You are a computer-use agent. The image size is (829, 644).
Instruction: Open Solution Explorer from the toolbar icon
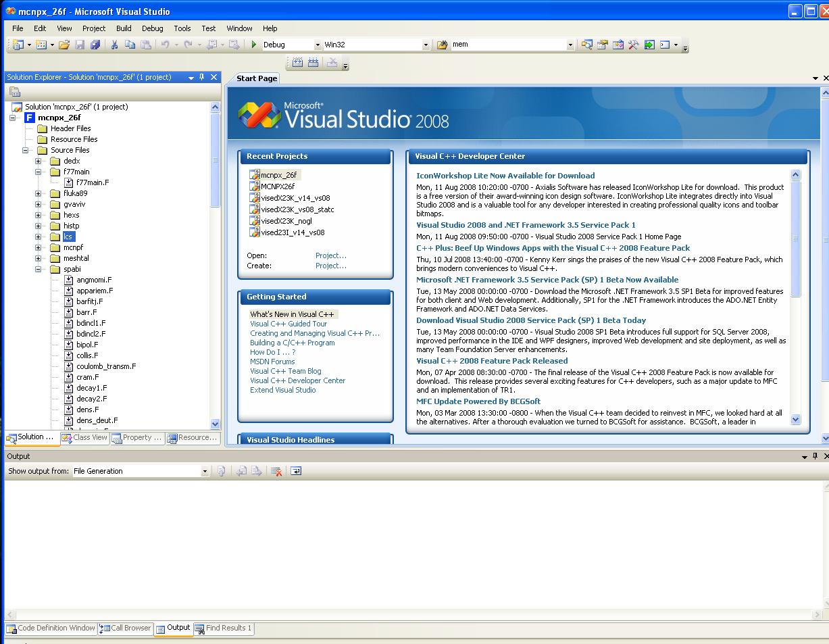[x=586, y=45]
